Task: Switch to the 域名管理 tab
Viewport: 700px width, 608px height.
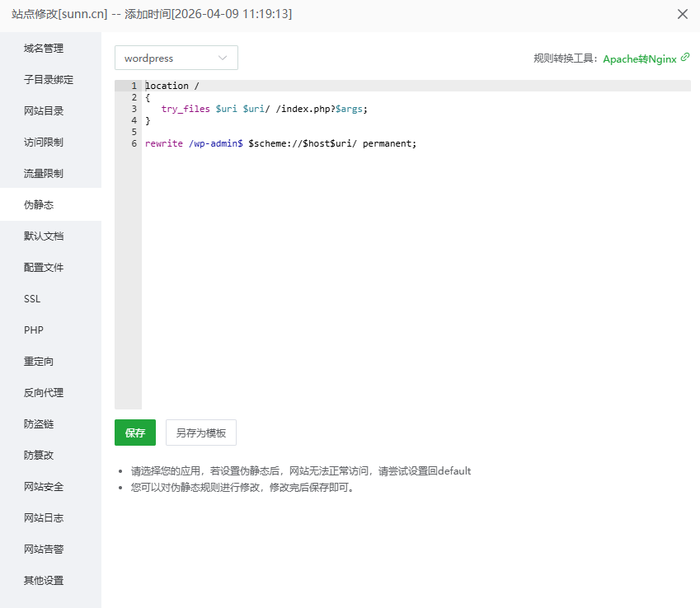Action: (44, 49)
